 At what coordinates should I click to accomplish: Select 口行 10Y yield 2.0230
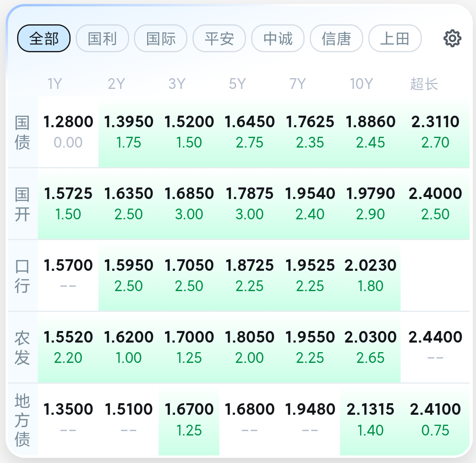click(x=370, y=275)
